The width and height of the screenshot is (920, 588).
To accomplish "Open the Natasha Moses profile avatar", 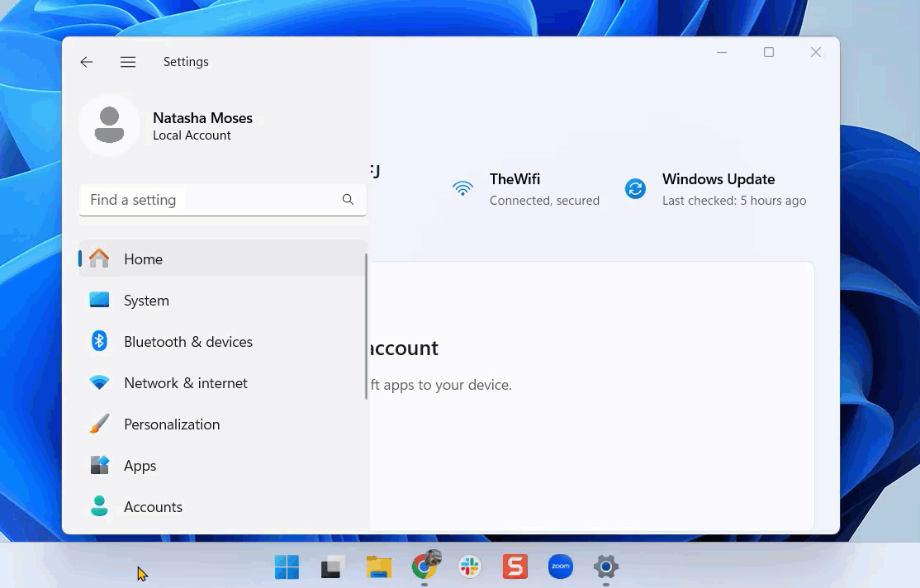I will [109, 125].
